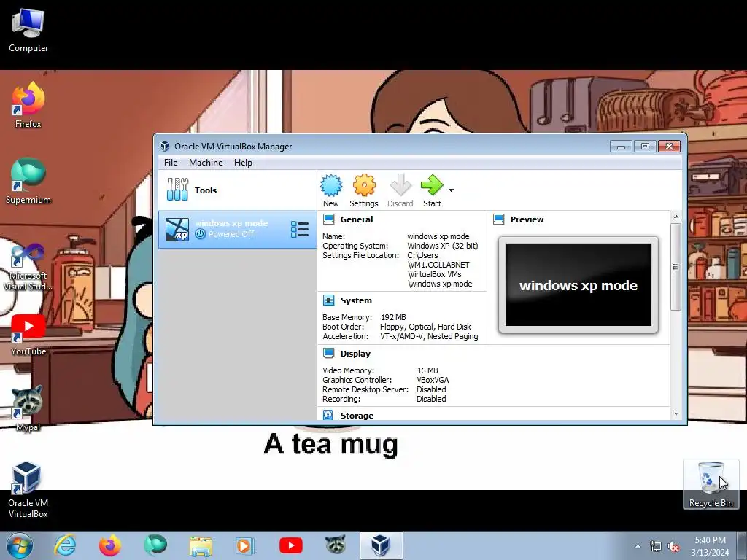Launch Supermium from the taskbar
The width and height of the screenshot is (747, 560).
pyautogui.click(x=155, y=545)
